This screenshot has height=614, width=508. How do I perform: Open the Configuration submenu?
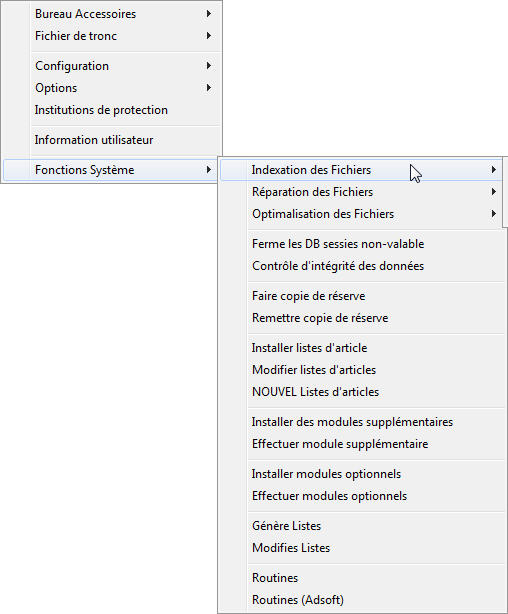pos(112,66)
